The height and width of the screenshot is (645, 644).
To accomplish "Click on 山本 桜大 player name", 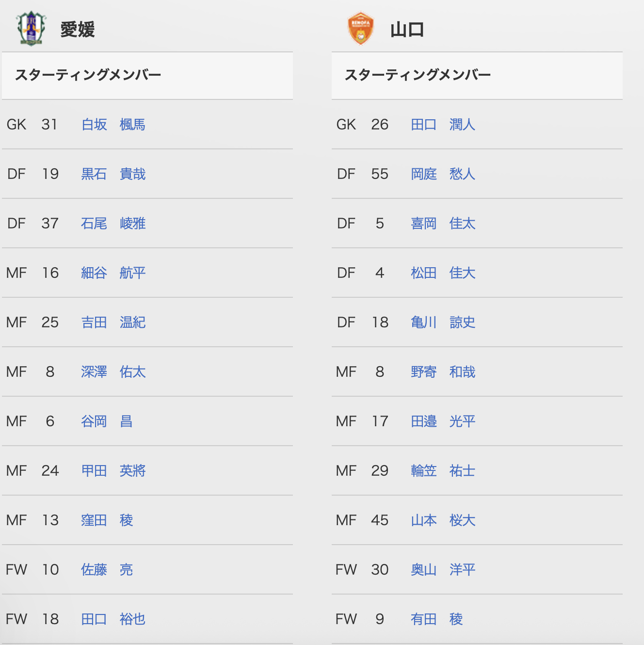I will [443, 520].
